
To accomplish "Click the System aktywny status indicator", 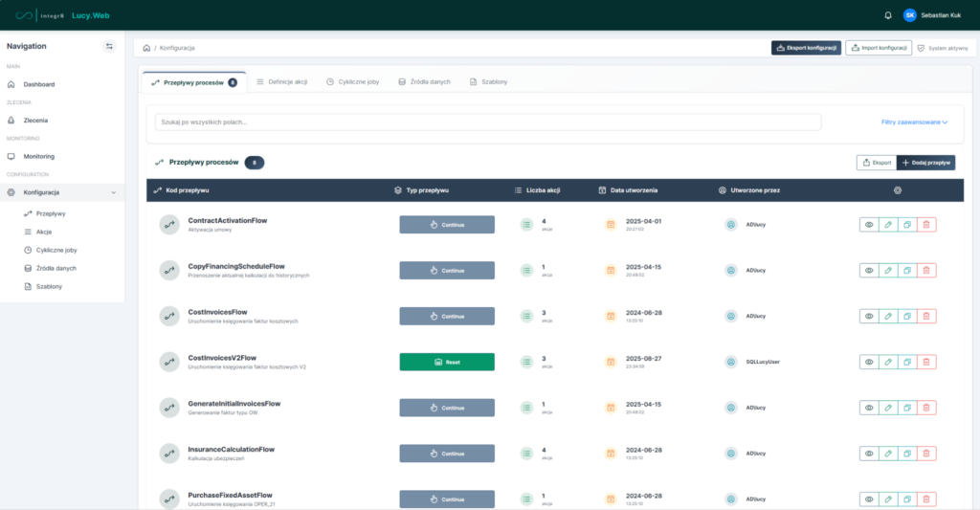I will click(x=943, y=48).
